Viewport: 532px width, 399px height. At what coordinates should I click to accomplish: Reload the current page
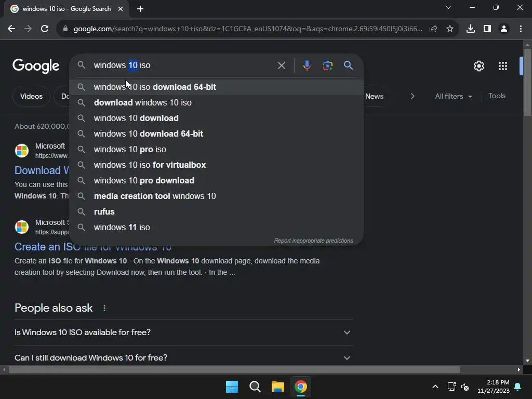[x=45, y=29]
